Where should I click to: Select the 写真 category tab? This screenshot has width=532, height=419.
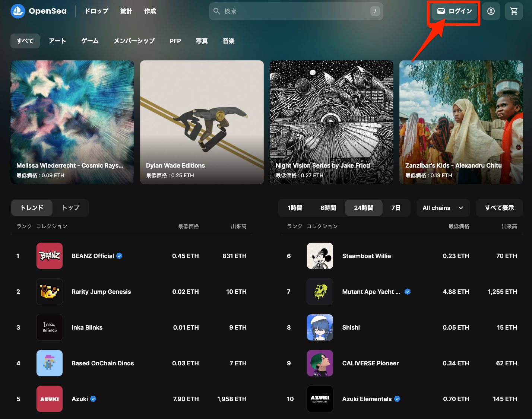(x=202, y=41)
